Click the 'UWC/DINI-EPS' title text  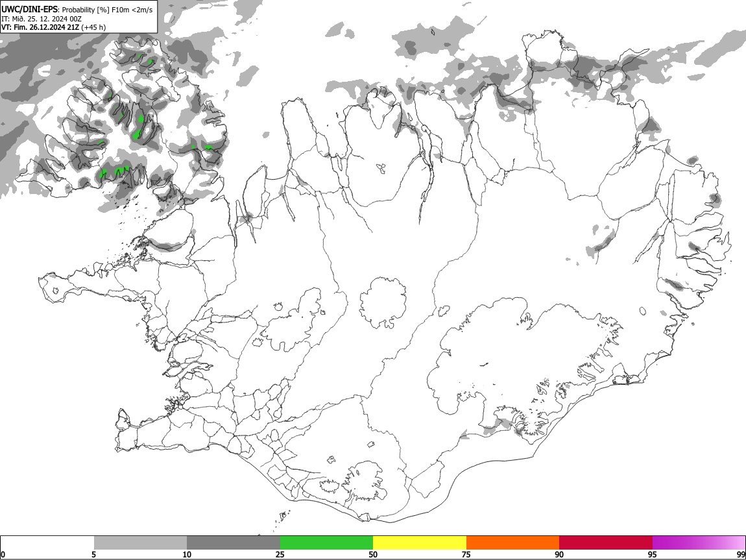point(30,10)
